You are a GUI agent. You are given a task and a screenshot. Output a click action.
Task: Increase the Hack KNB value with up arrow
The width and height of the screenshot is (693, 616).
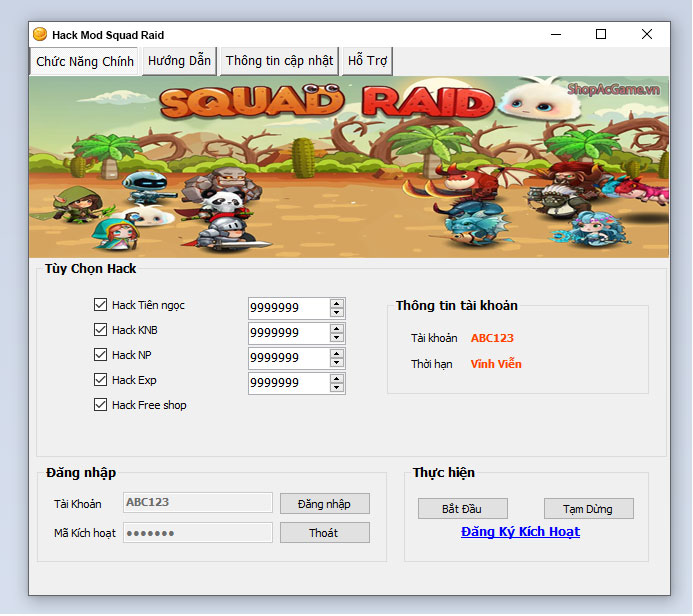click(337, 329)
